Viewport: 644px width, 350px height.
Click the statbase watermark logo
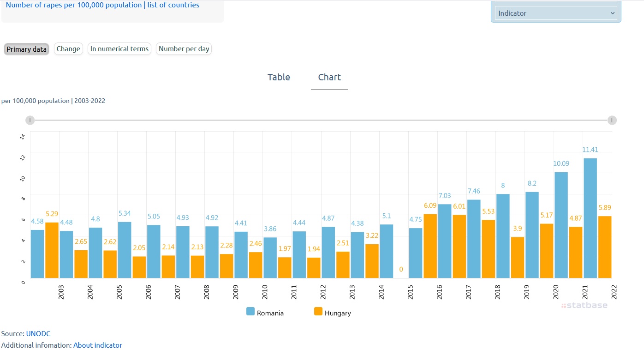[x=584, y=305]
